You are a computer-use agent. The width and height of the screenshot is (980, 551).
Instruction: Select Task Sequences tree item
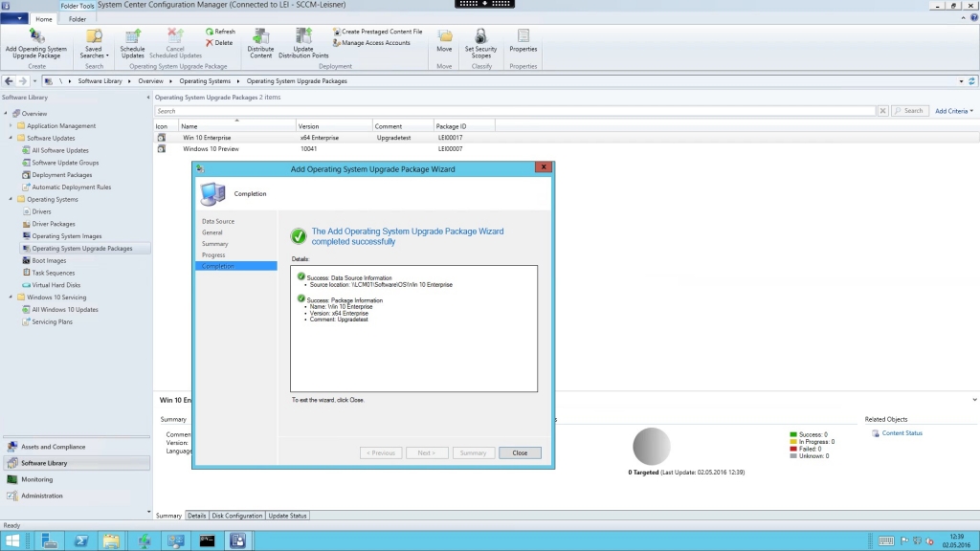pos(54,273)
